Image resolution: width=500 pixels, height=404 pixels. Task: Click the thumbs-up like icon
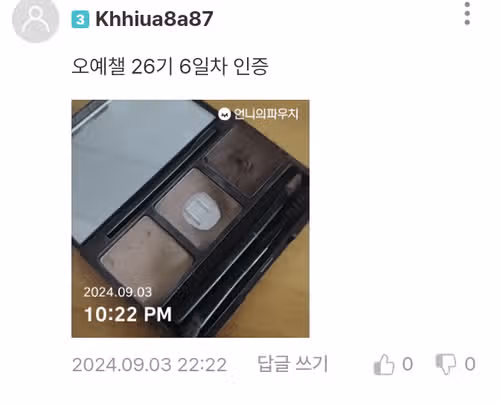click(x=384, y=364)
